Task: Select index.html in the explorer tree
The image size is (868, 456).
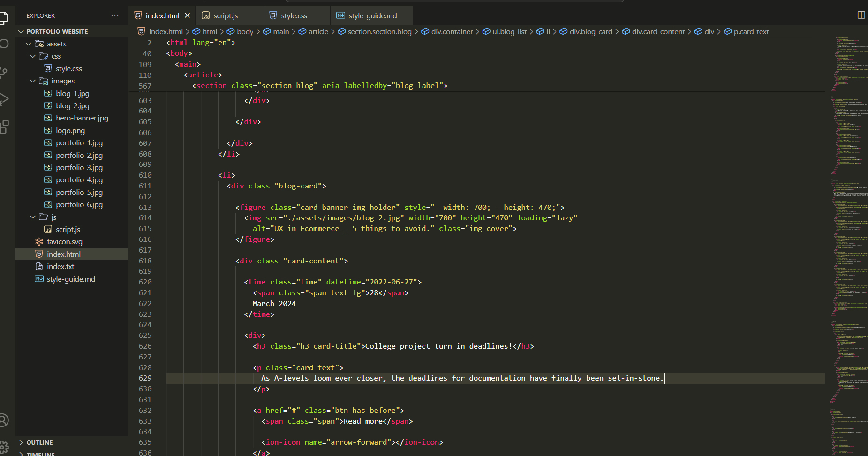Action: point(72,254)
